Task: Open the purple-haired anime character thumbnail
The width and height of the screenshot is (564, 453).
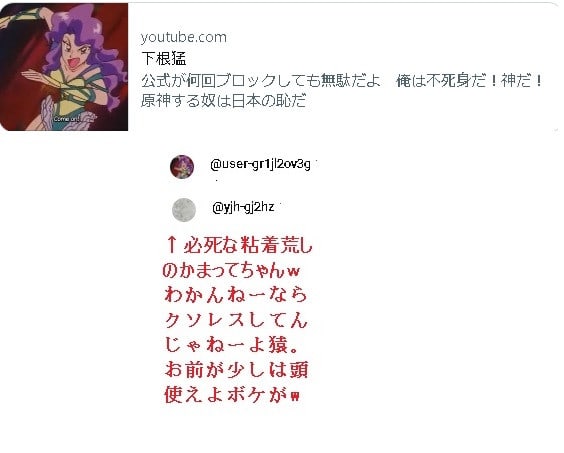Action: pyautogui.click(x=64, y=67)
